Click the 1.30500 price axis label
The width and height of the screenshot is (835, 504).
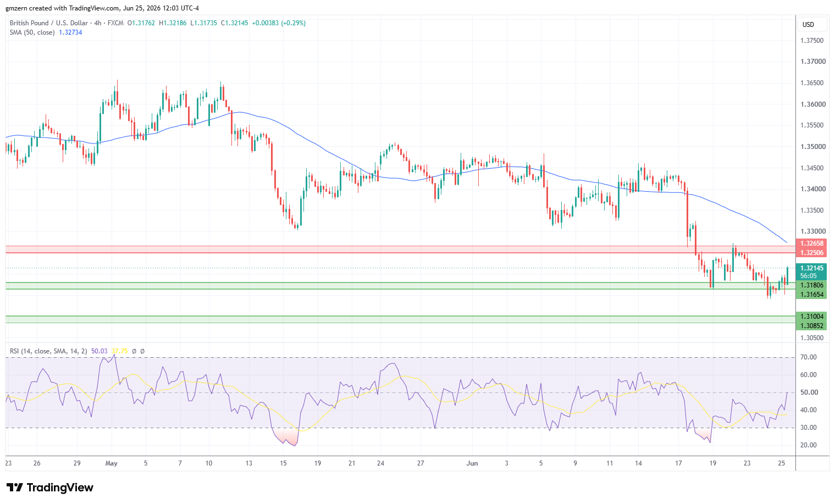click(812, 338)
